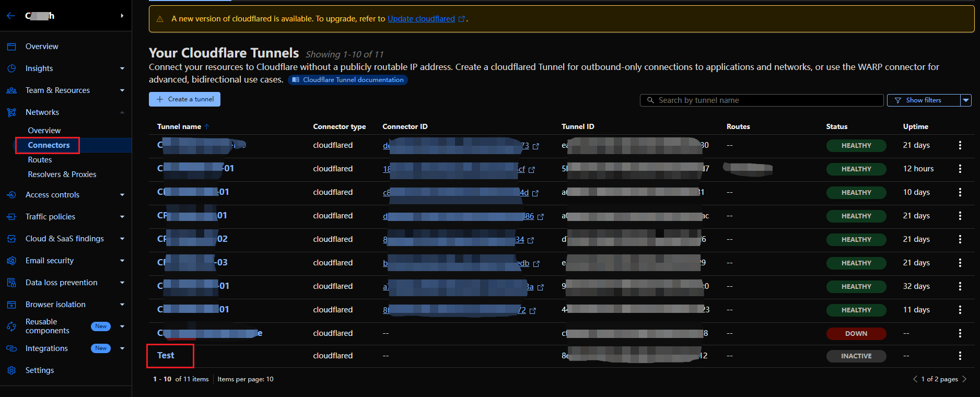Click the Email security envelope icon

[x=11, y=261]
